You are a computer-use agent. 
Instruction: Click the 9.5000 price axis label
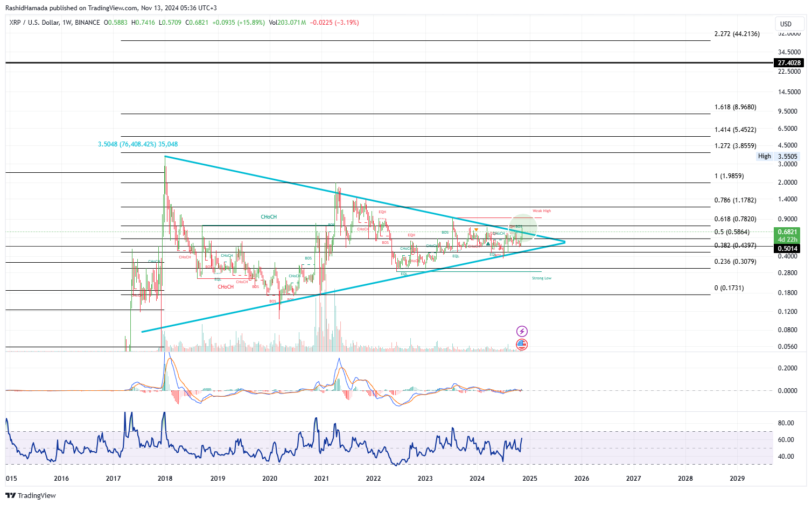point(788,111)
